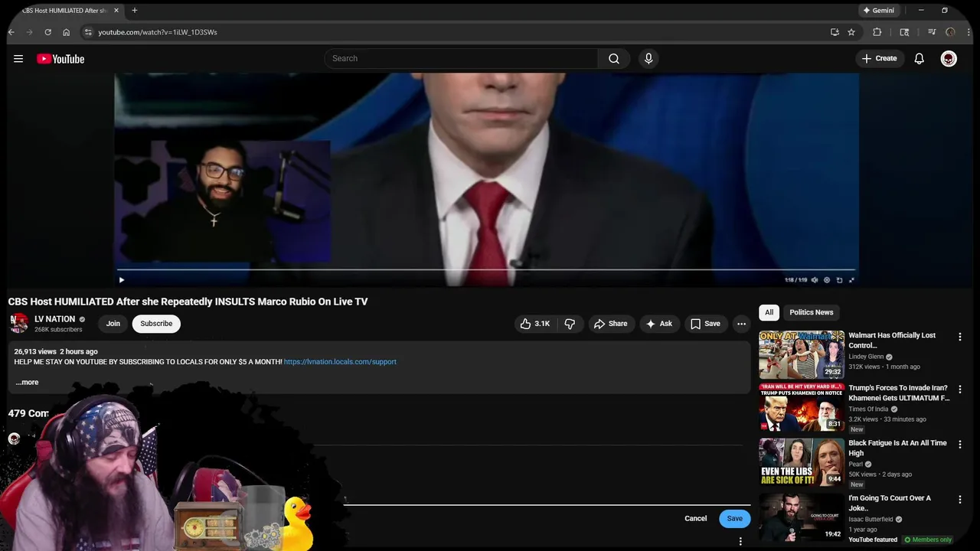Open the lvnation.locals.com/support link
This screenshot has width=980, height=551.
pyautogui.click(x=340, y=362)
